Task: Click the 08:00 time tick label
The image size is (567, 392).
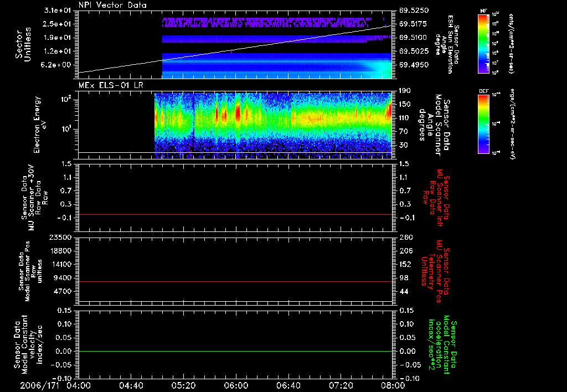Action: pos(393,385)
